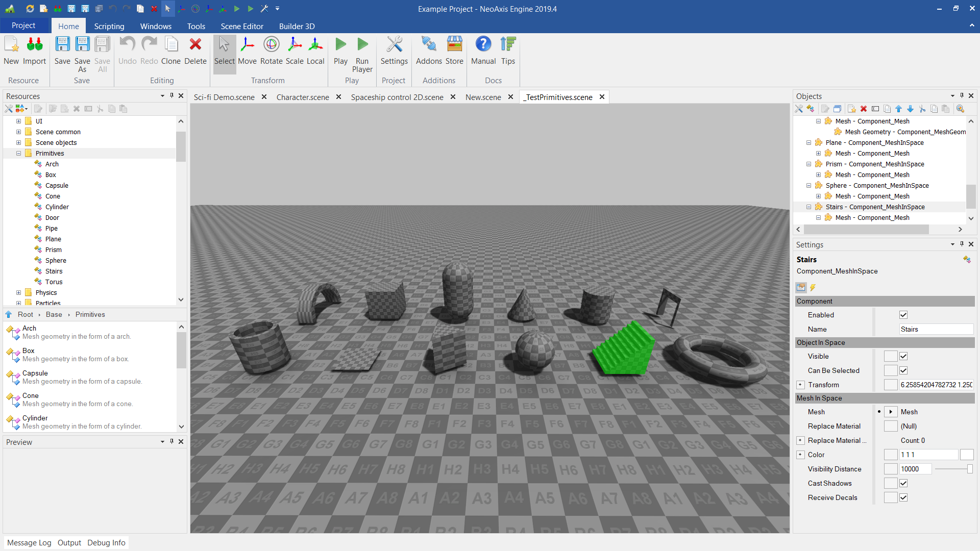Collapse the Primitives folder in Resources

[x=19, y=153]
